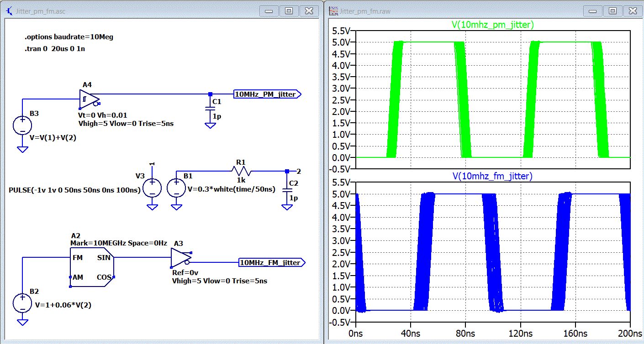Click the V3 pulse voltage source symbol
This screenshot has width=644, height=344.
coord(152,188)
